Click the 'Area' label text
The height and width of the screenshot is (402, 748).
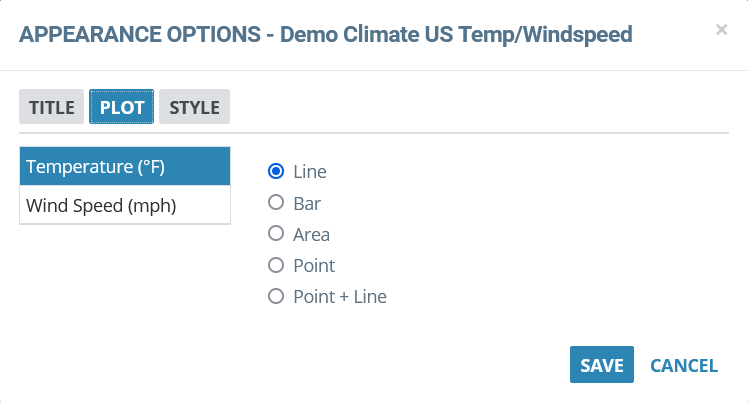pos(311,235)
